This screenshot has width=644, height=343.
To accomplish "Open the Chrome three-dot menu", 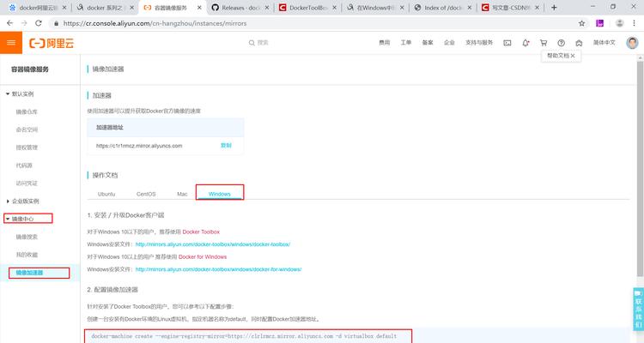I will click(x=635, y=23).
